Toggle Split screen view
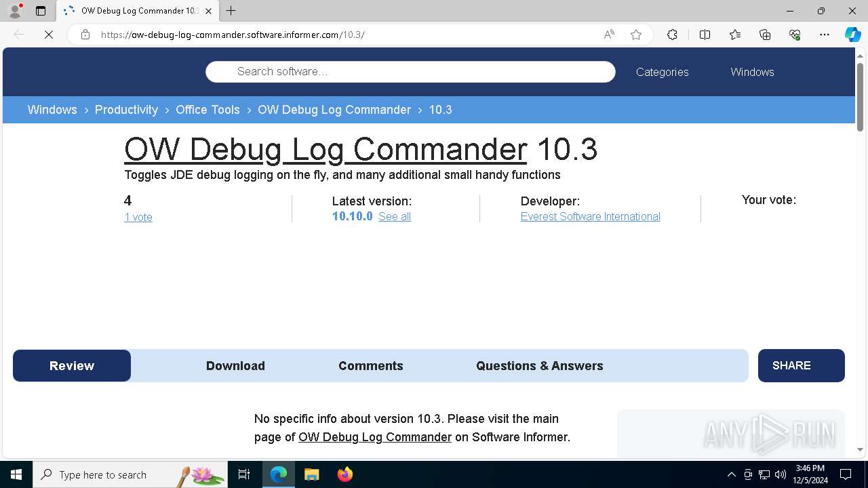This screenshot has height=488, width=868. point(705,35)
